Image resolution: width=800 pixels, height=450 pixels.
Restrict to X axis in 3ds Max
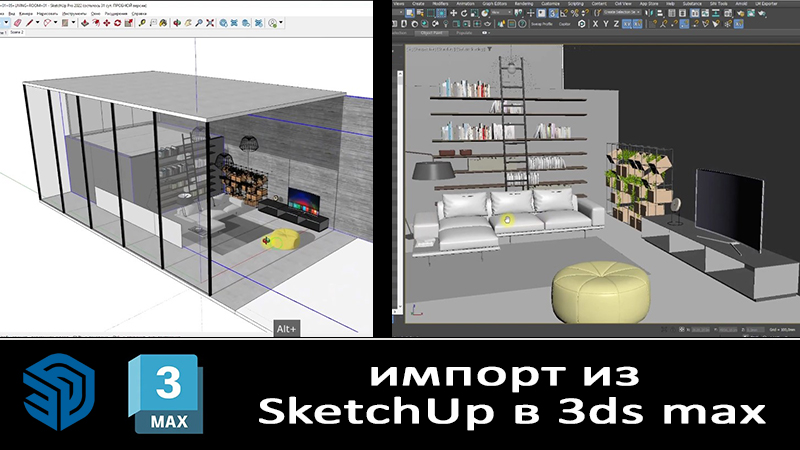coord(595,24)
